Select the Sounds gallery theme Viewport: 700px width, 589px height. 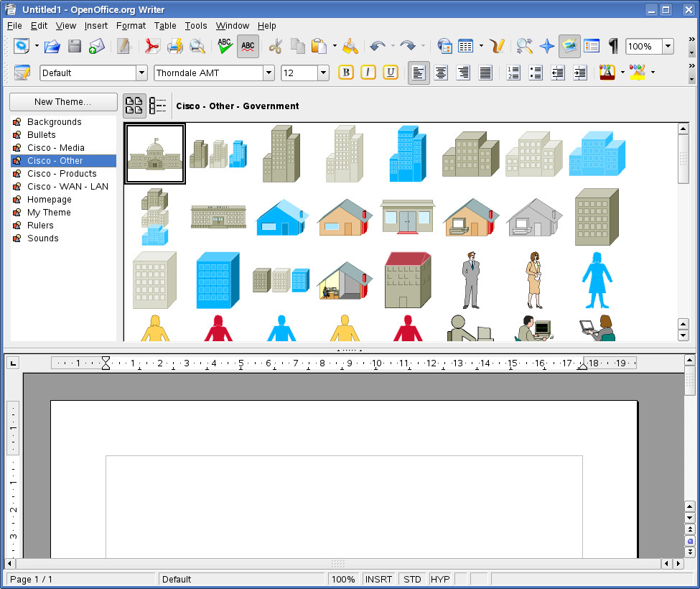63,238
